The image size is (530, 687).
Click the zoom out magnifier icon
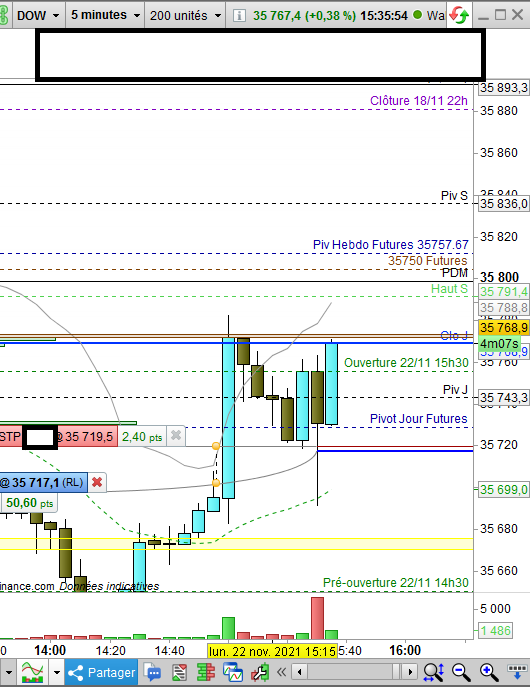(461, 672)
